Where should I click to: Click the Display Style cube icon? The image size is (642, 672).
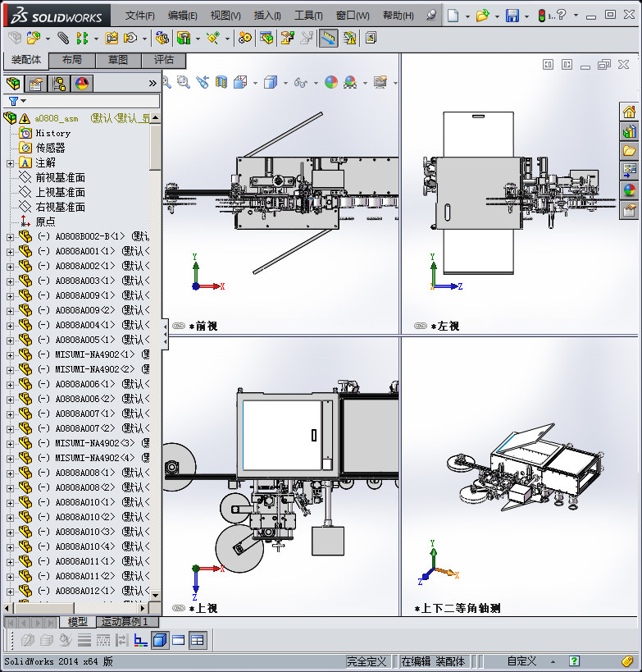[x=271, y=82]
